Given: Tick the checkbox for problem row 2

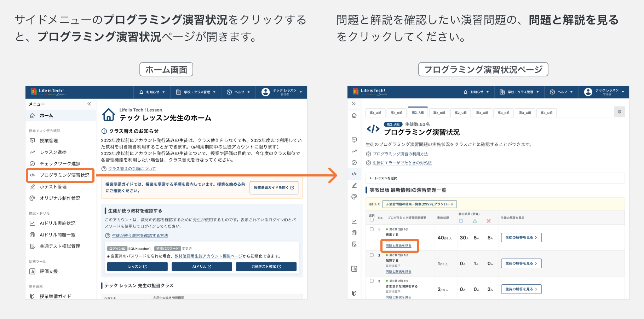Looking at the screenshot, I should [372, 255].
